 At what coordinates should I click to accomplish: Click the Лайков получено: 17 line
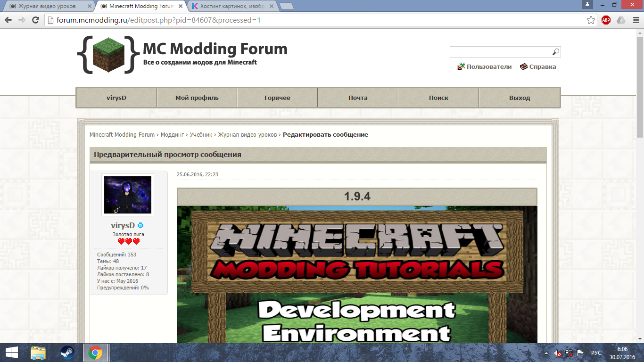click(x=122, y=268)
